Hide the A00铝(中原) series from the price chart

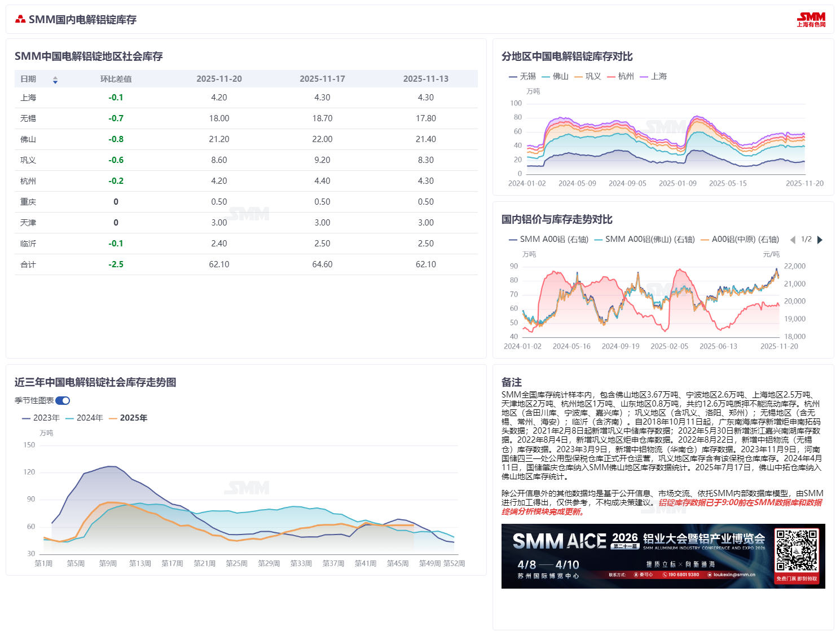[x=742, y=240]
